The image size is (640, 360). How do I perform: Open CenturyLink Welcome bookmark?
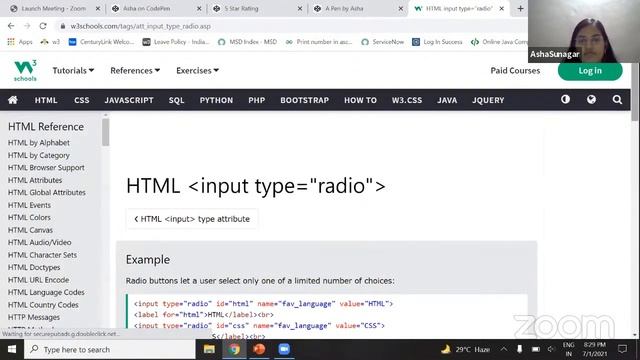tap(101, 42)
